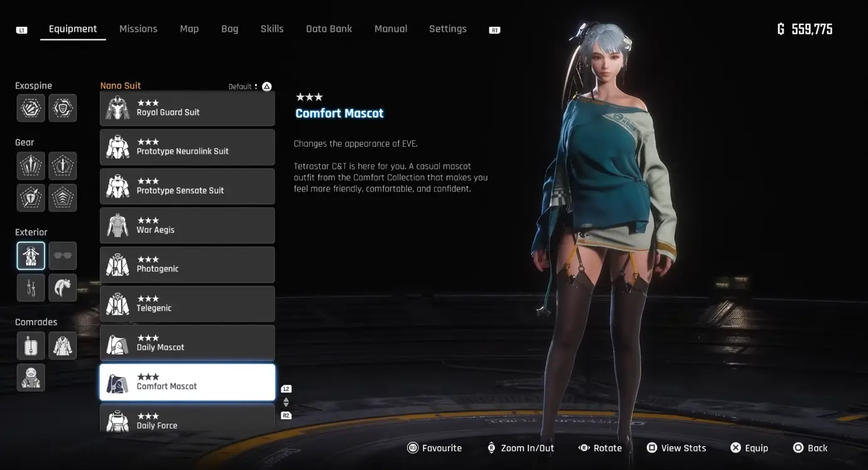Click the Telegenic suit icon
Screen dimensions: 868x470
tap(117, 304)
